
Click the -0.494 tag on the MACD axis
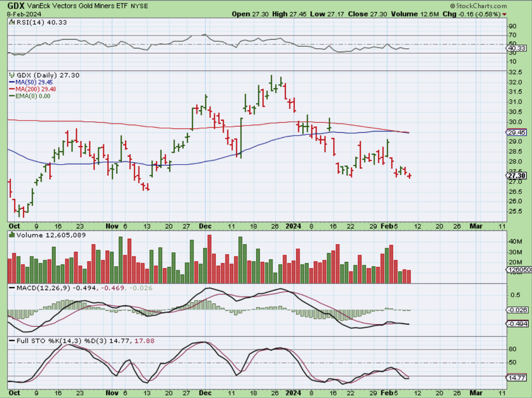pyautogui.click(x=516, y=324)
